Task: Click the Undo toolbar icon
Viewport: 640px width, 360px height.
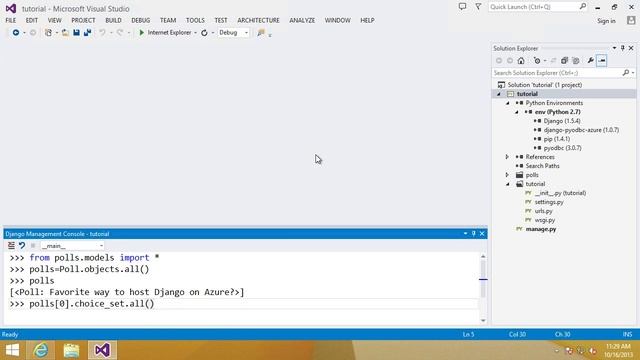Action: pos(102,33)
